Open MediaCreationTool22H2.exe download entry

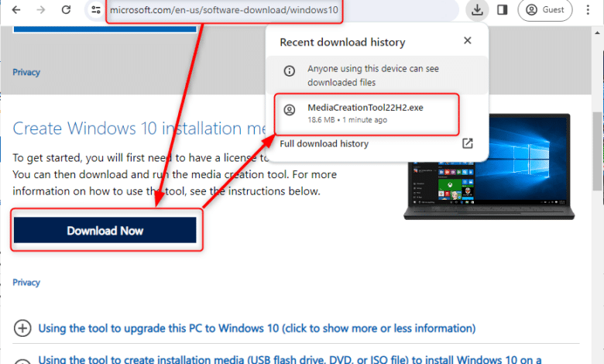click(x=367, y=114)
